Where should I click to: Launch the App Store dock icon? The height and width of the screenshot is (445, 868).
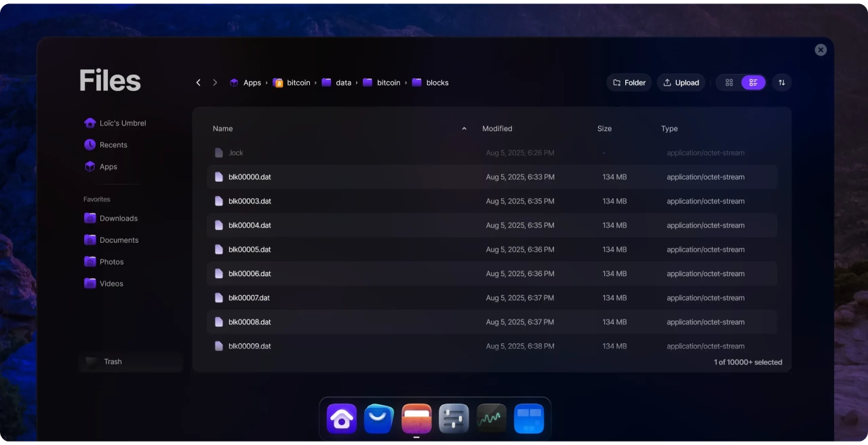coord(379,419)
